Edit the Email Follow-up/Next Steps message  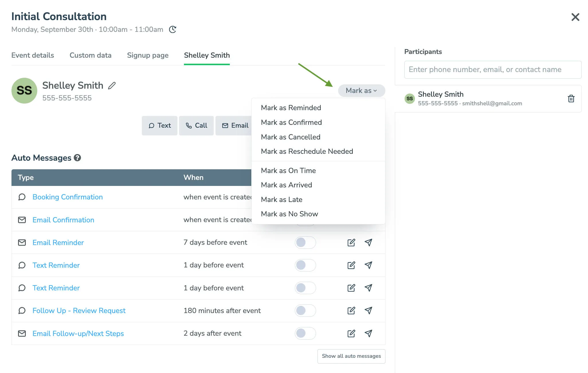pyautogui.click(x=351, y=333)
